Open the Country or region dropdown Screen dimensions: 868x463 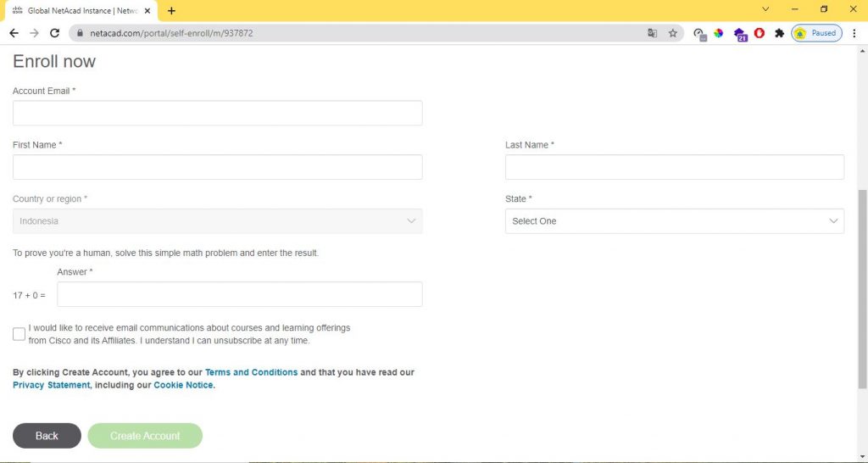pos(218,221)
